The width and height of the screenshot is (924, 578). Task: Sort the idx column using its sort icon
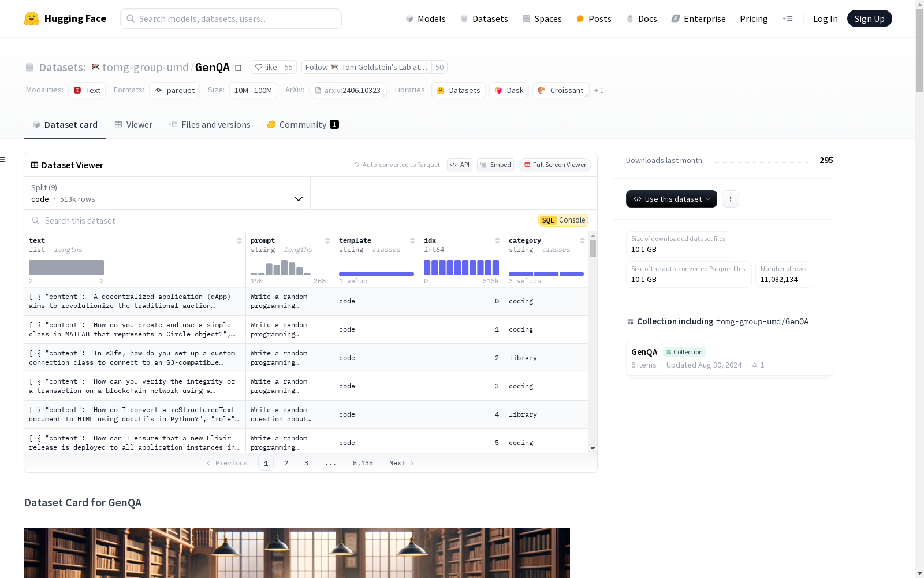pyautogui.click(x=497, y=240)
